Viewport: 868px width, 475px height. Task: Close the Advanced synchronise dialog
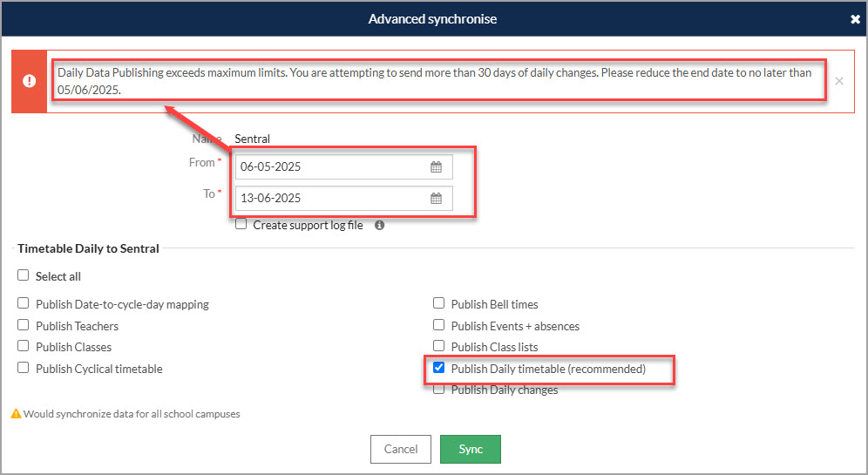coord(855,19)
